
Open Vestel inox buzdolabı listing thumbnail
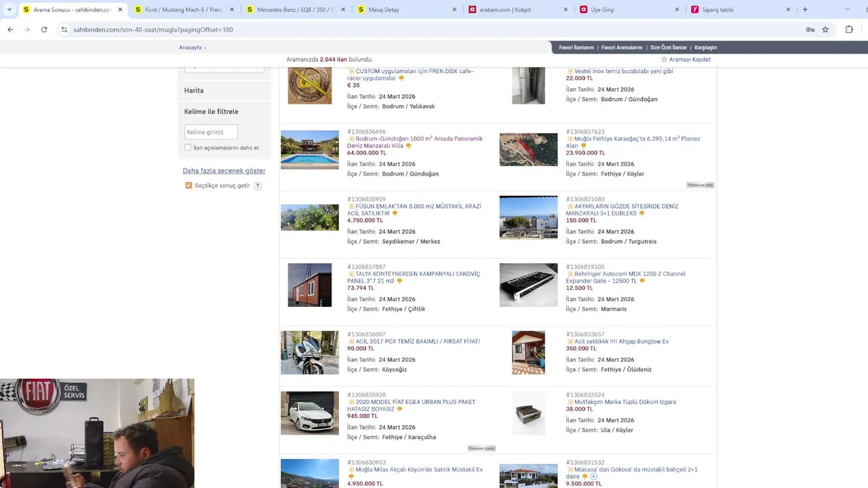pos(528,85)
